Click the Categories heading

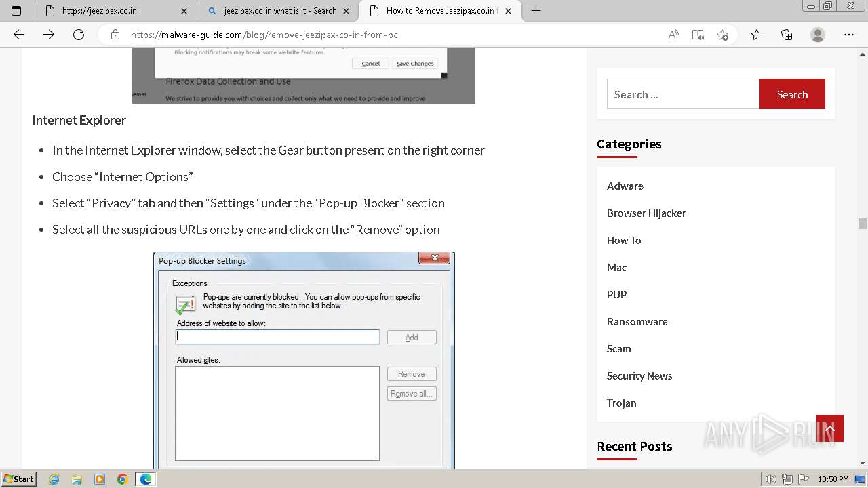[x=629, y=144]
